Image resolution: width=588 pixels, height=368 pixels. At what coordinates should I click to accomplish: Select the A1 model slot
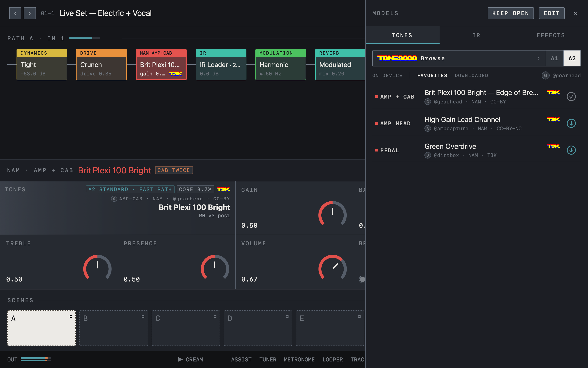(554, 58)
